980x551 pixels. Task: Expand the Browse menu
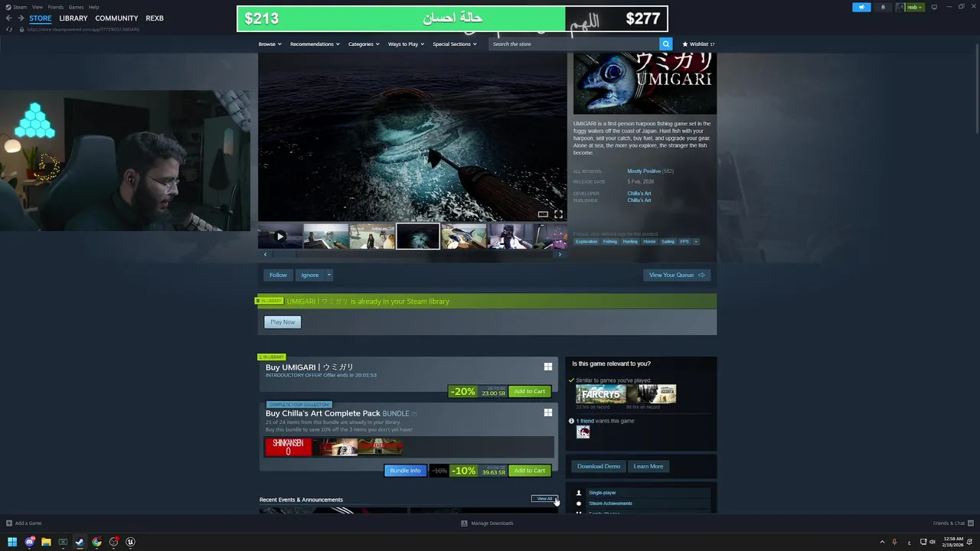(x=269, y=44)
